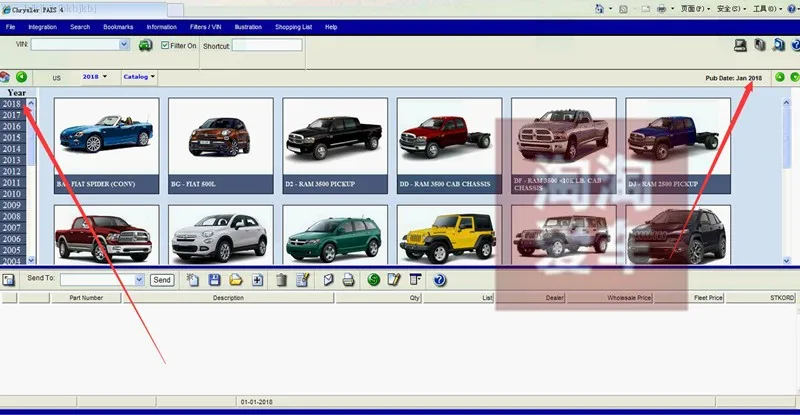Click the green car VIN search icon
The height and width of the screenshot is (415, 800).
(145, 45)
